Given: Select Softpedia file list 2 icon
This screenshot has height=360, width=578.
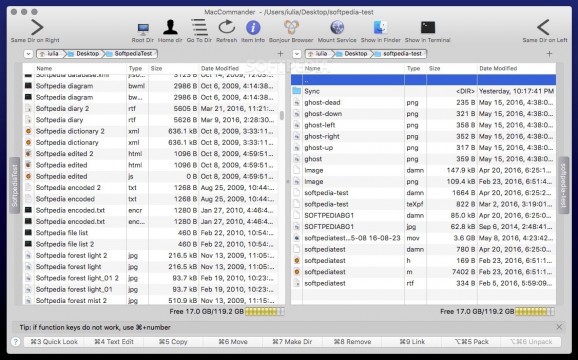Looking at the screenshot, I should click(x=28, y=244).
